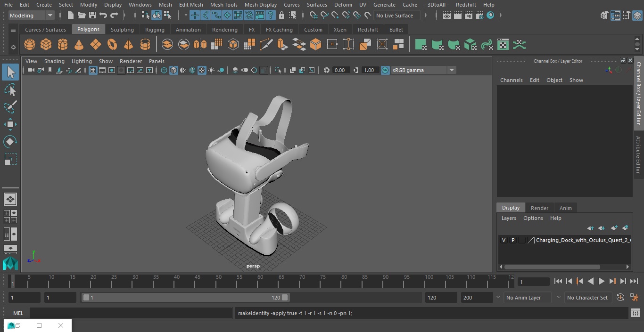
Task: Click the MEL command input line
Action: (x=131, y=313)
